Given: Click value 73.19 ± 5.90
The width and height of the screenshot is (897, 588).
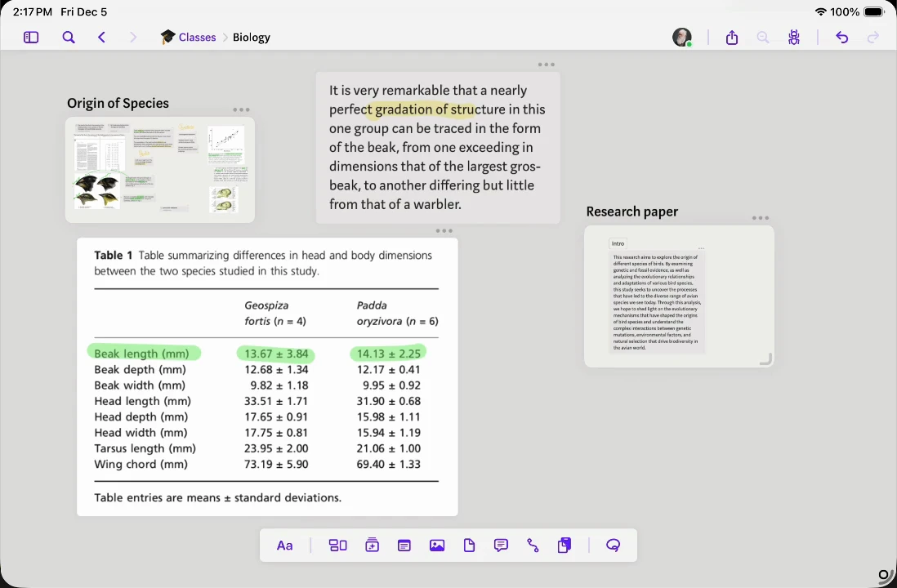Looking at the screenshot, I should 276,464.
